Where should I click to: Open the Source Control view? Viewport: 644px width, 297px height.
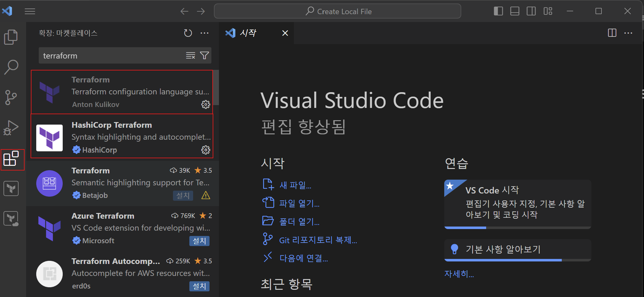pyautogui.click(x=11, y=97)
